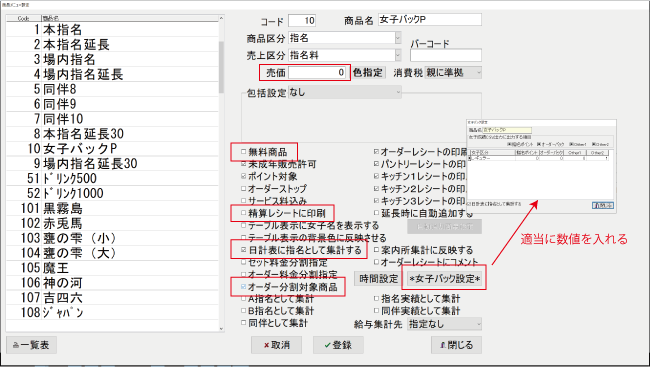Open the 給与集計先 dropdown
The height and width of the screenshot is (367, 650).
point(445,324)
